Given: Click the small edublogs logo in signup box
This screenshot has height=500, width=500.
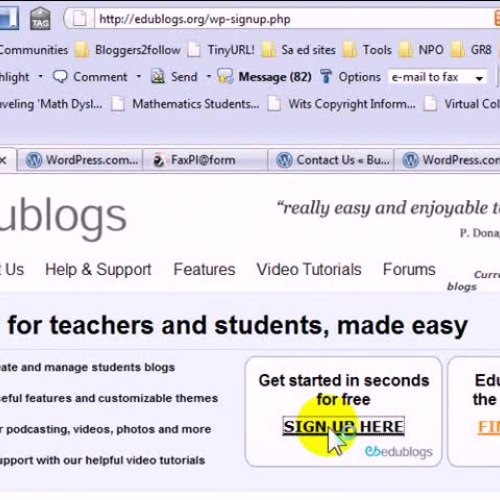Looking at the screenshot, I should pyautogui.click(x=399, y=452).
